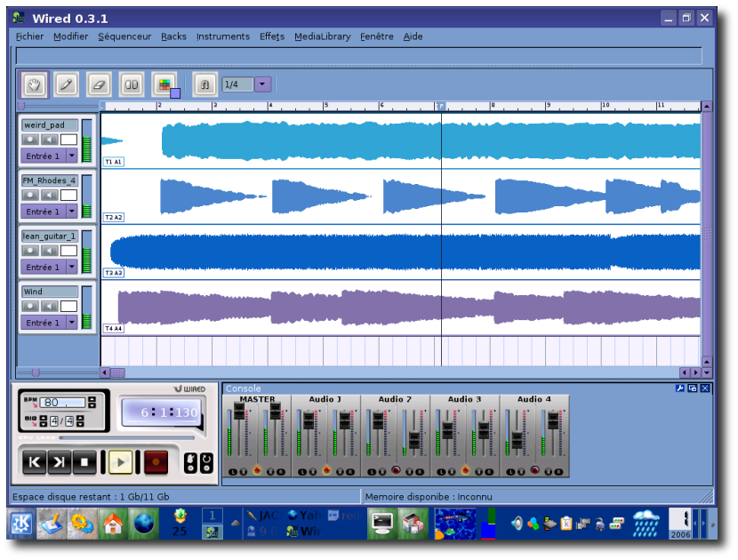Expand weird_pad Entrée 1 input dropdown

coord(71,156)
